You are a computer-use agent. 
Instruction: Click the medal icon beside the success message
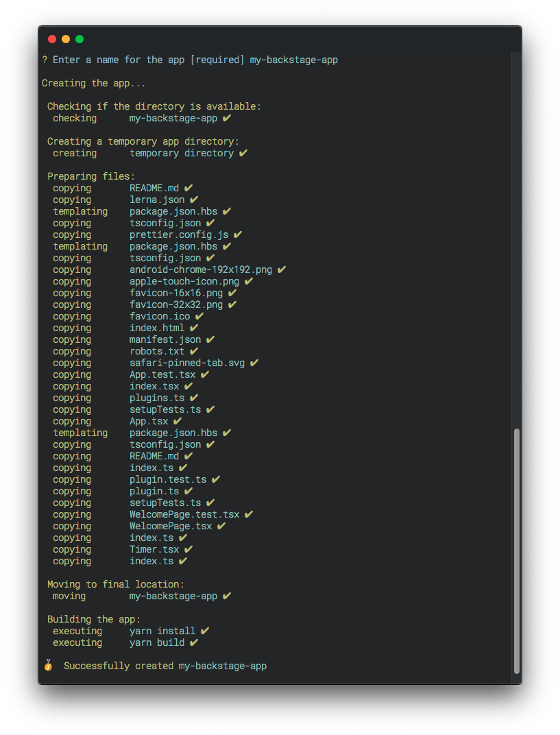point(48,665)
